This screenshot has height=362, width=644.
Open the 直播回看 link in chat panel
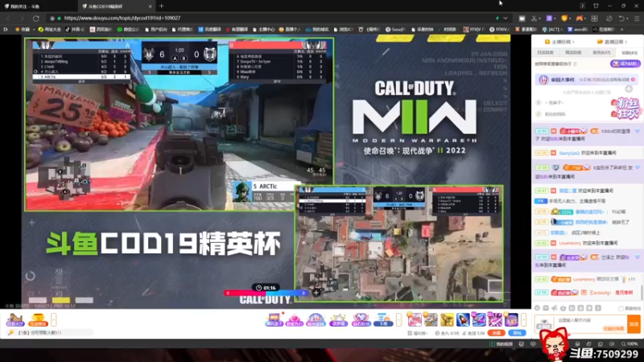pos(613,42)
